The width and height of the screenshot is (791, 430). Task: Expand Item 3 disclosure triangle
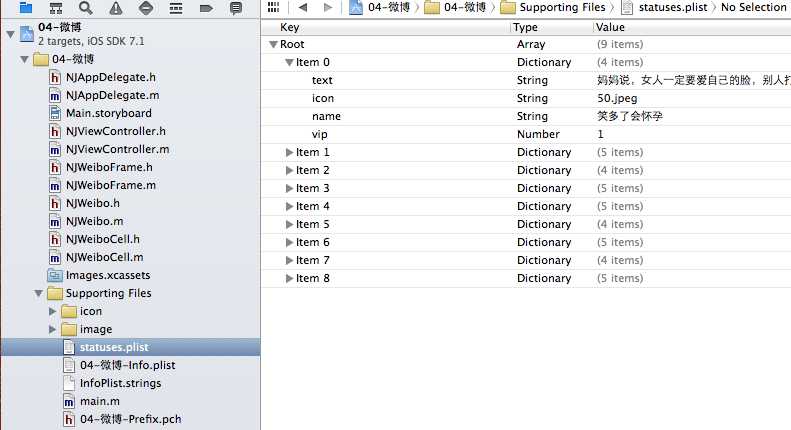click(x=289, y=188)
